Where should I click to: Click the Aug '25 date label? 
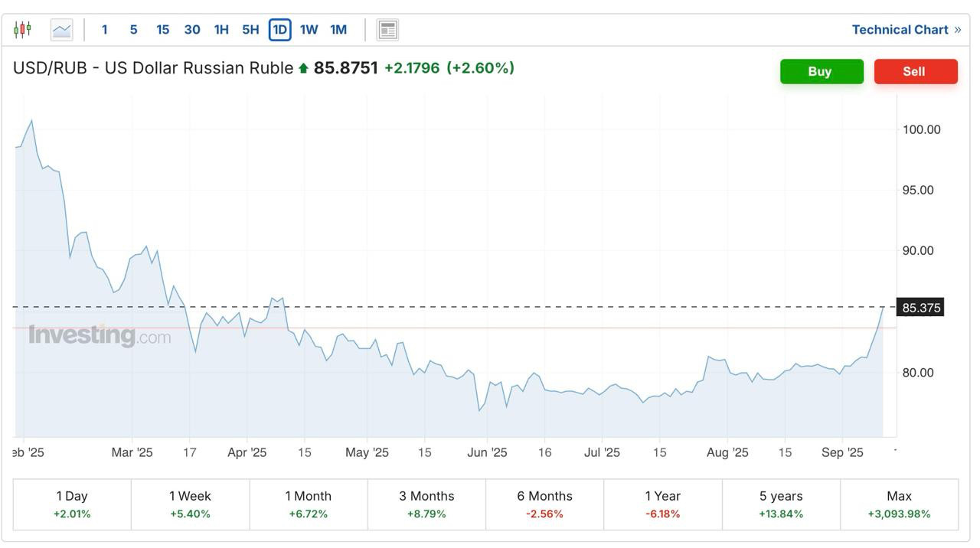pos(727,452)
